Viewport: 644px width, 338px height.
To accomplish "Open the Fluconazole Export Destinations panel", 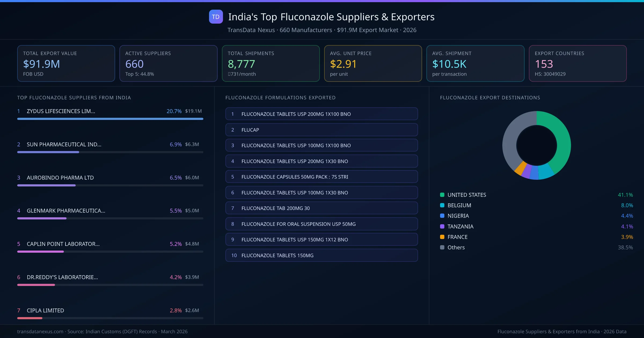I will (490, 98).
